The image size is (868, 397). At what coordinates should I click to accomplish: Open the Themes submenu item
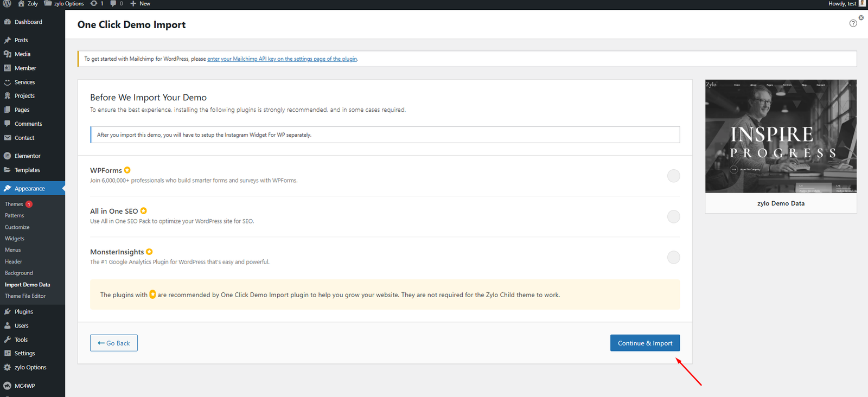pos(14,204)
